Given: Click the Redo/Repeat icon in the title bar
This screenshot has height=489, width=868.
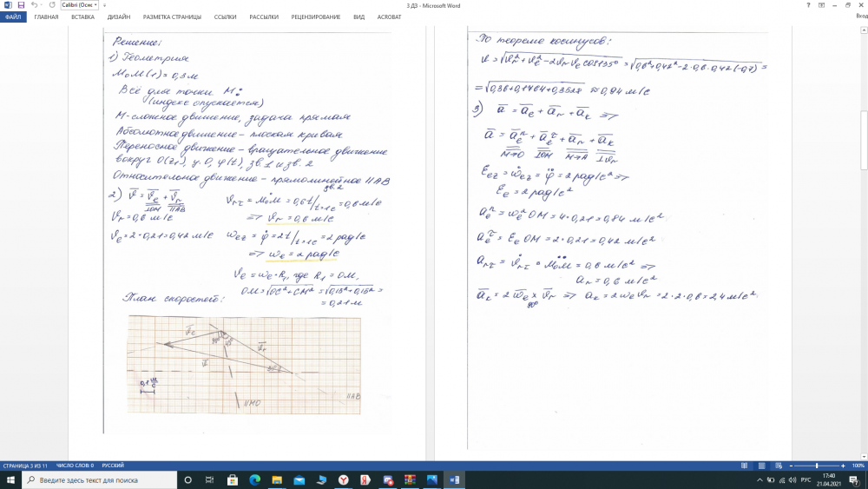Looking at the screenshot, I should (52, 5).
